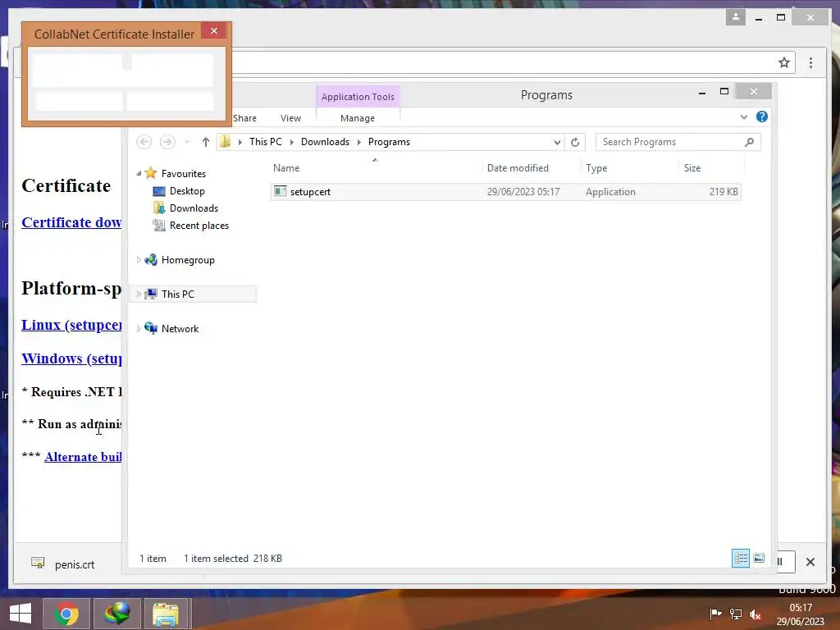Image resolution: width=840 pixels, height=630 pixels.
Task: Switch to large icons view layout
Action: tap(759, 558)
